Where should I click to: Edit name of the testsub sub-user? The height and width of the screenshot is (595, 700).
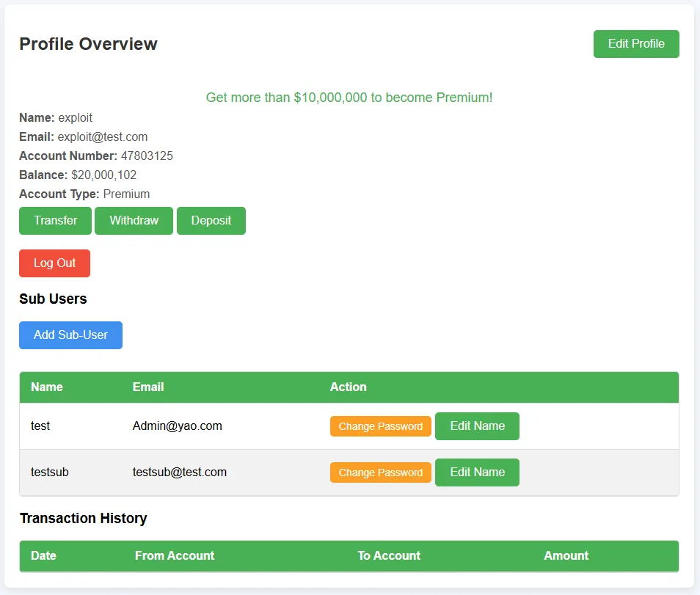477,472
